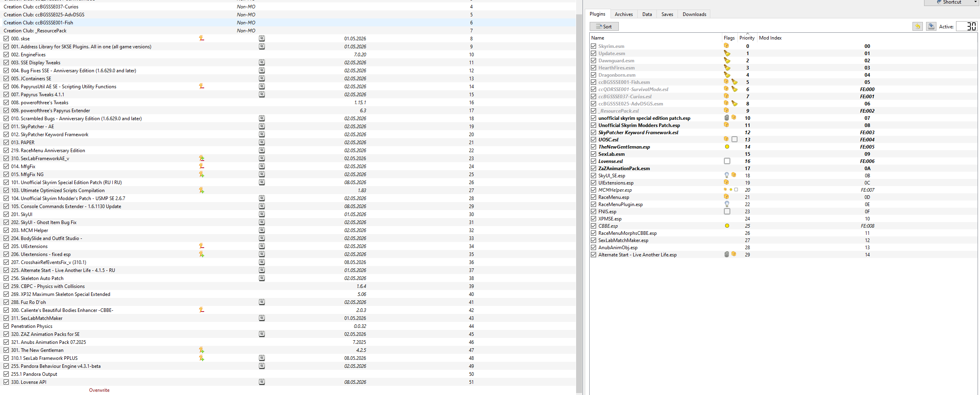This screenshot has height=395, width=980.
Task: Switch to the Data tab
Action: (647, 14)
